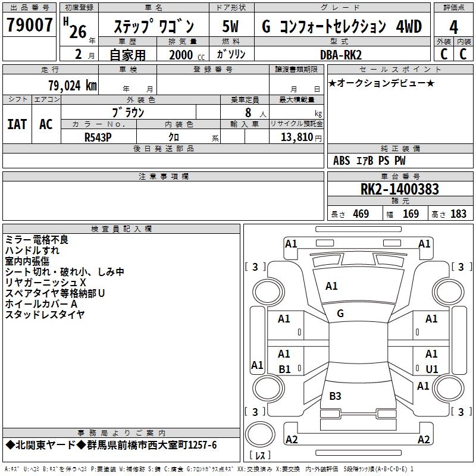Click the オークションデビュー sales point text

[381, 83]
